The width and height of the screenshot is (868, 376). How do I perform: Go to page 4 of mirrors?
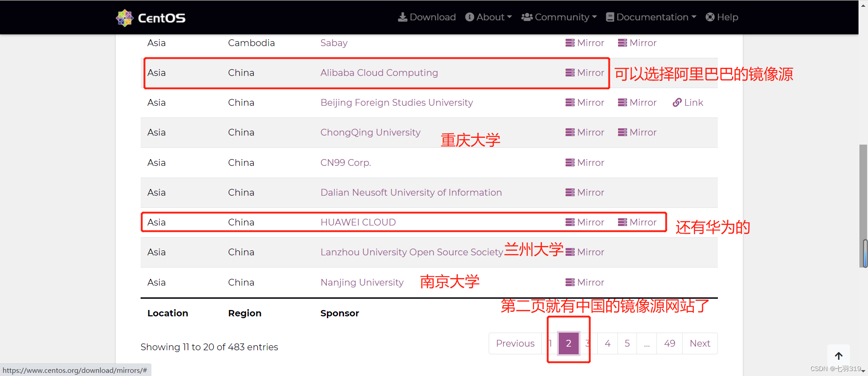coord(607,343)
